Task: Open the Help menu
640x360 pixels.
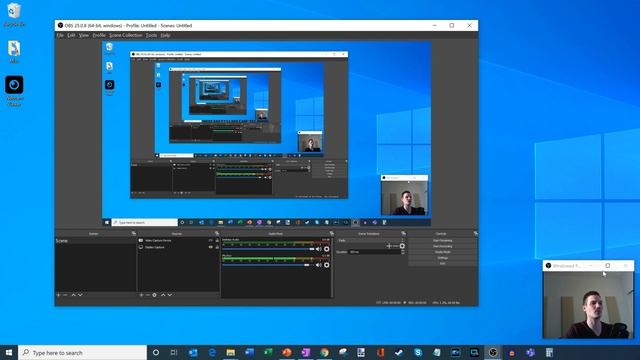Action: (165, 35)
